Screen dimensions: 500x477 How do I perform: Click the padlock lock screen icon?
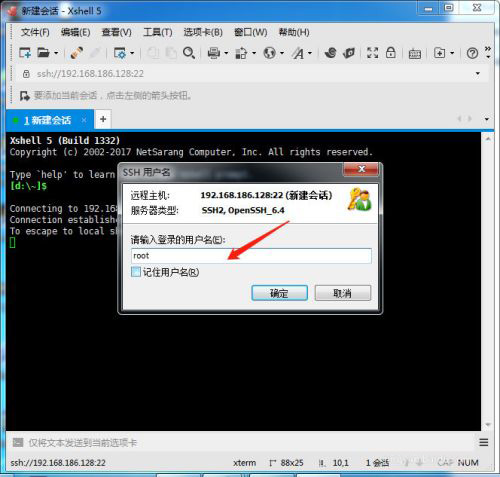[391, 53]
